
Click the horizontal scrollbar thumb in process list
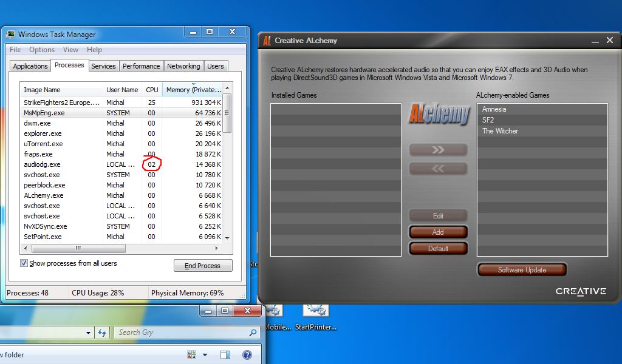point(78,248)
